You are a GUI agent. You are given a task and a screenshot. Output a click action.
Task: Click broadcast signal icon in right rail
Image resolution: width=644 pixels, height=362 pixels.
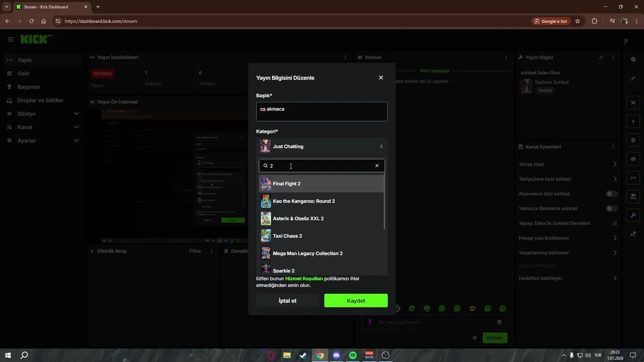tap(633, 177)
